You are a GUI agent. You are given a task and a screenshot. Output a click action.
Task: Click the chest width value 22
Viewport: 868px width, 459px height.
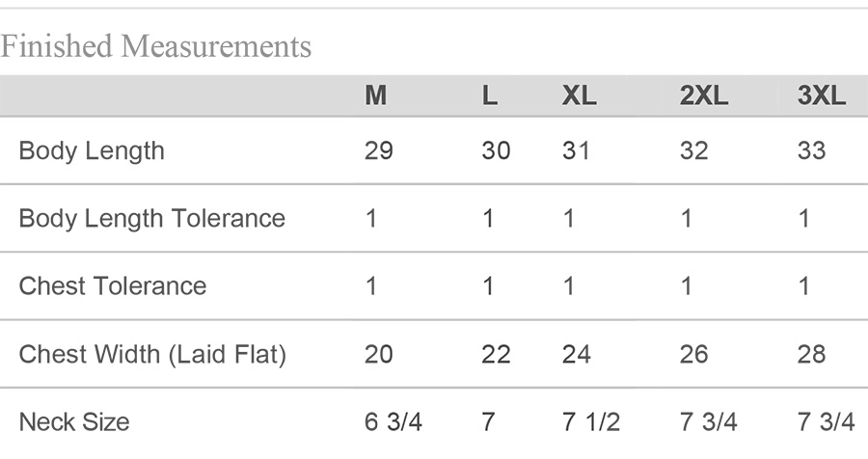tap(496, 354)
